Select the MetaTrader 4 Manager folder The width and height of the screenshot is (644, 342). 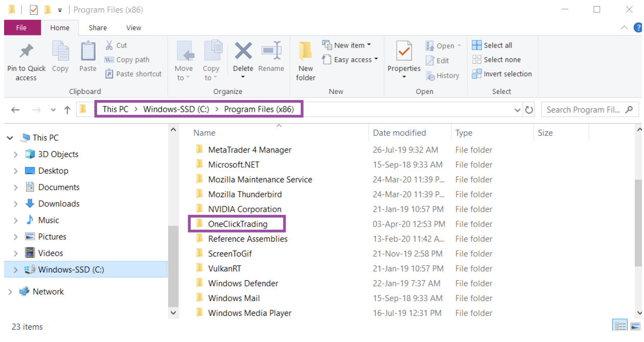pyautogui.click(x=249, y=150)
